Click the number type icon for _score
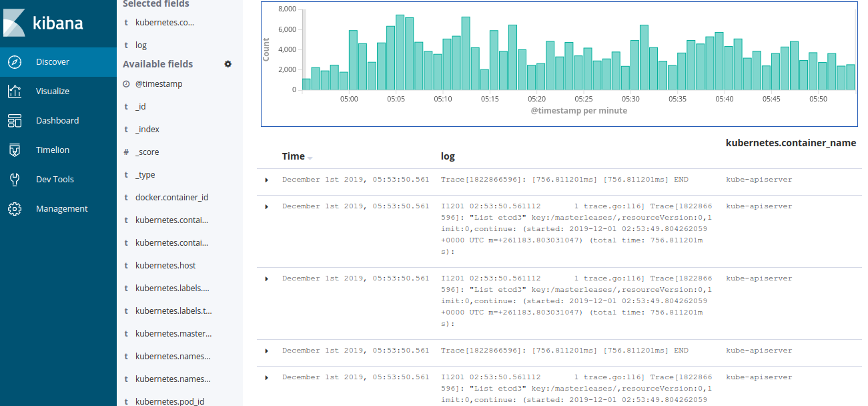 [x=126, y=152]
